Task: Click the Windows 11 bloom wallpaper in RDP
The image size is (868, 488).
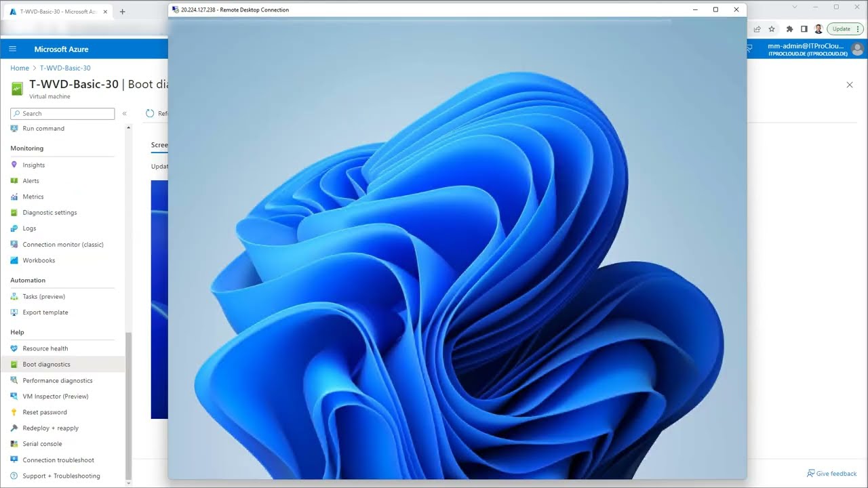Action: point(457,247)
